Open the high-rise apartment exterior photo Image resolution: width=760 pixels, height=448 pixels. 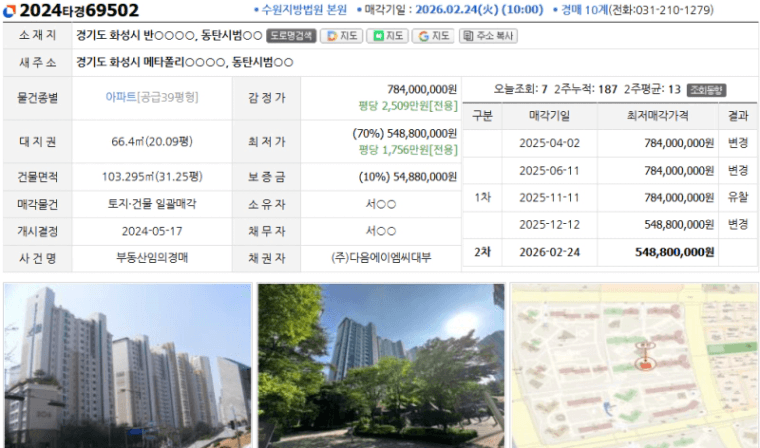[128, 366]
